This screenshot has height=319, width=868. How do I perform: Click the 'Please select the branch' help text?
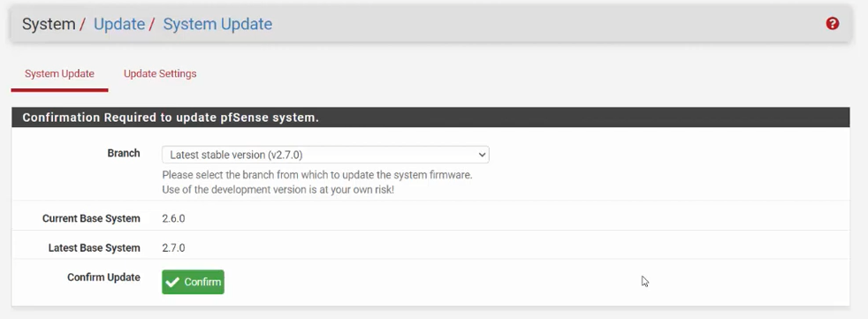317,175
